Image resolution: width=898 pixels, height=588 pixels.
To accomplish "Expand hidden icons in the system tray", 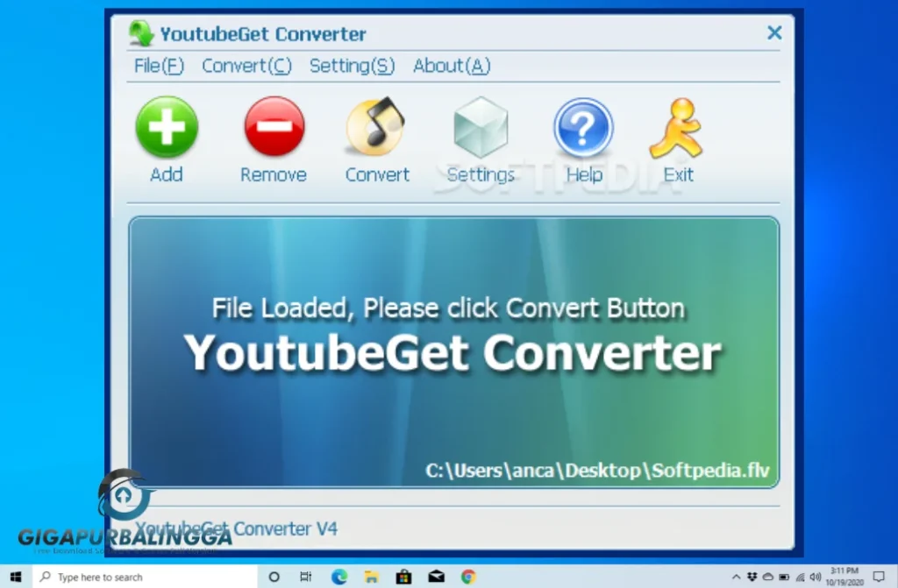I will click(x=737, y=577).
